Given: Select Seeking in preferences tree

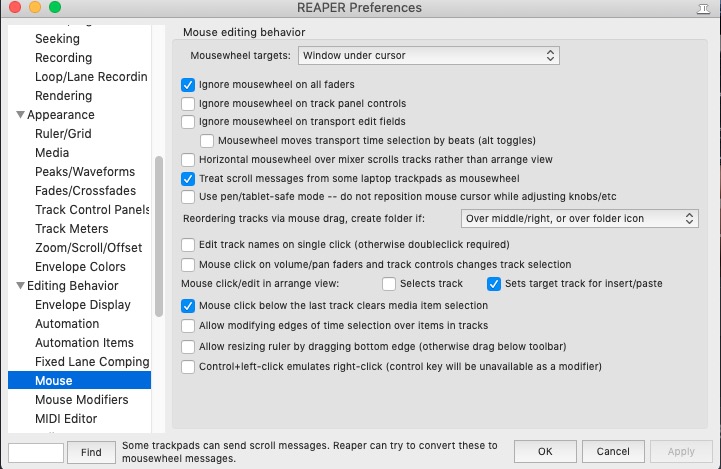Looking at the screenshot, I should (57, 39).
